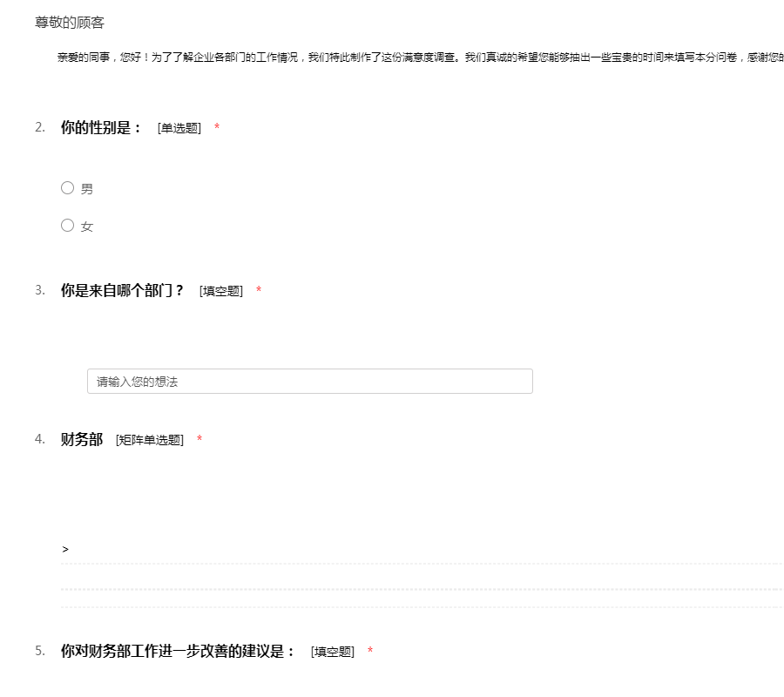This screenshot has height=697, width=784.
Task: Click the red asterisk beside 财务部 heading
Action: pyautogui.click(x=199, y=440)
